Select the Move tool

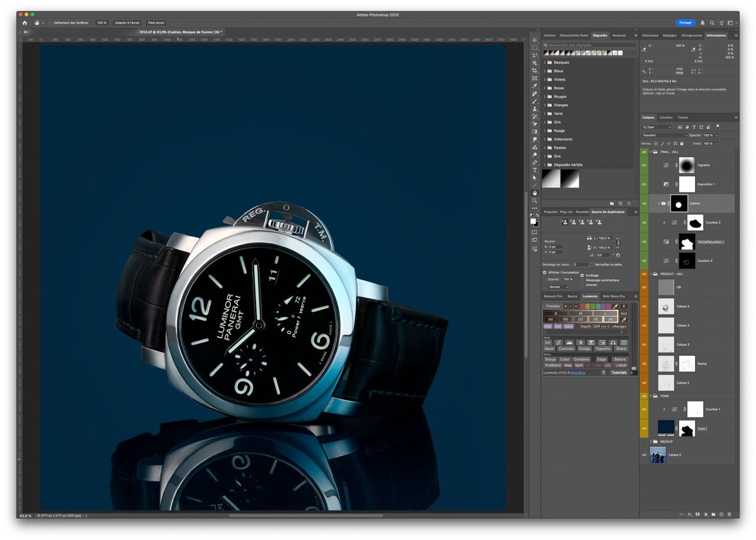(535, 40)
